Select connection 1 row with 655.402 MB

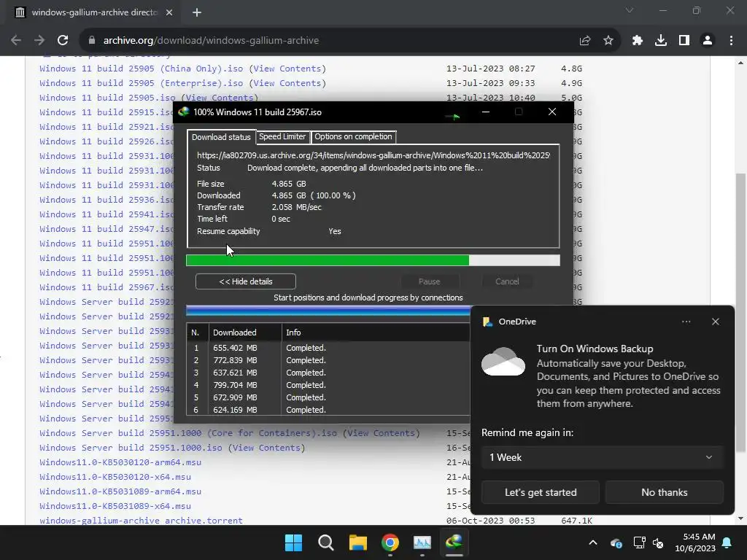(x=328, y=348)
